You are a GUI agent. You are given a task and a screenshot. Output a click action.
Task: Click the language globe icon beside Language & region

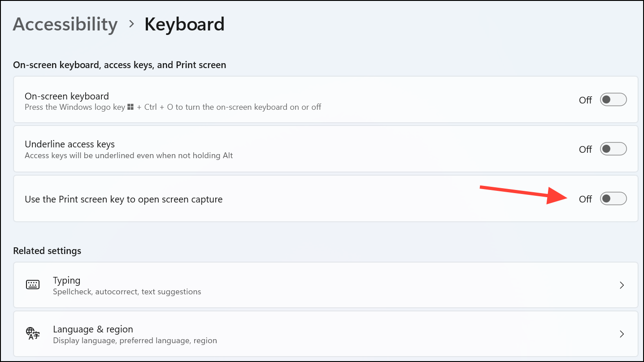point(32,334)
